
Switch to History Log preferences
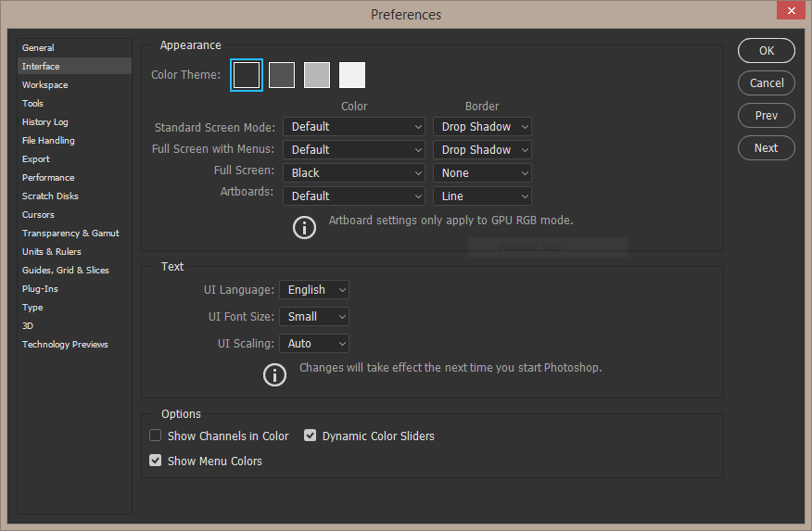point(74,122)
